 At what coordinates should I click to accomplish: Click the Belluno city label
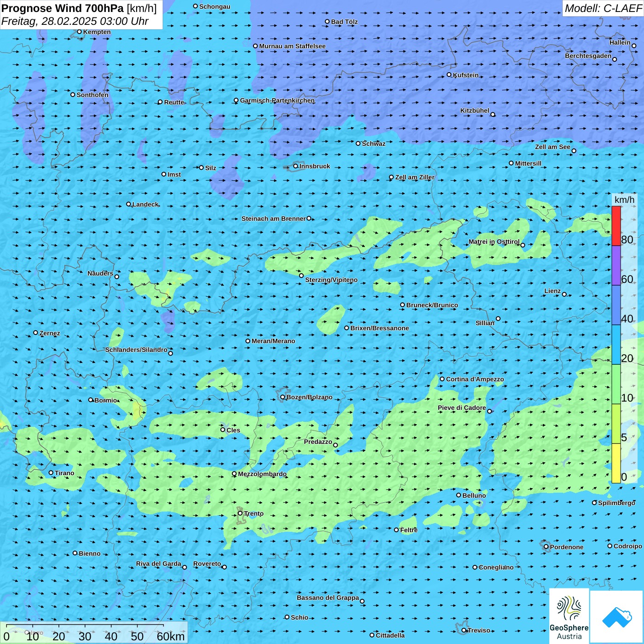point(474,495)
